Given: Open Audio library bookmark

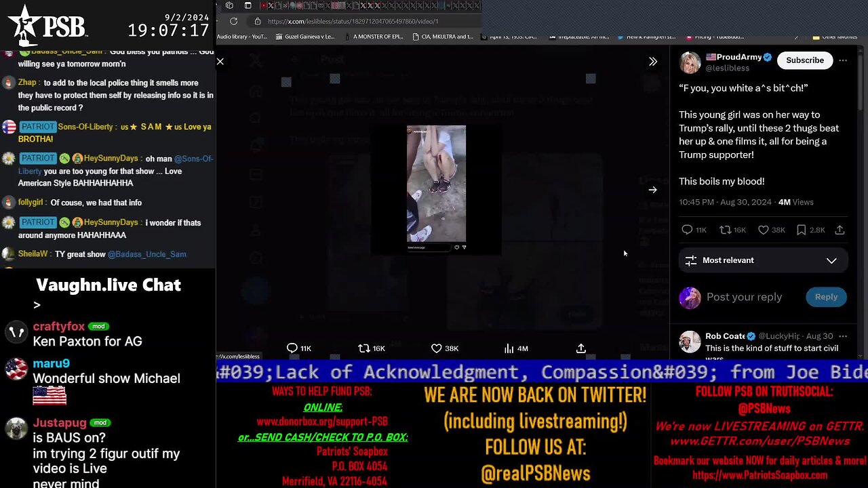Looking at the screenshot, I should point(242,37).
